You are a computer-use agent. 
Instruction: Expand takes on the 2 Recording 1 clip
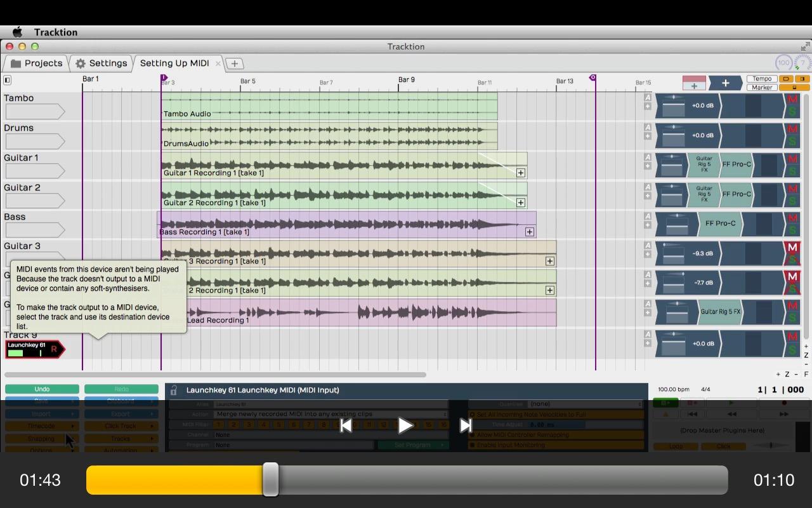[x=550, y=290]
